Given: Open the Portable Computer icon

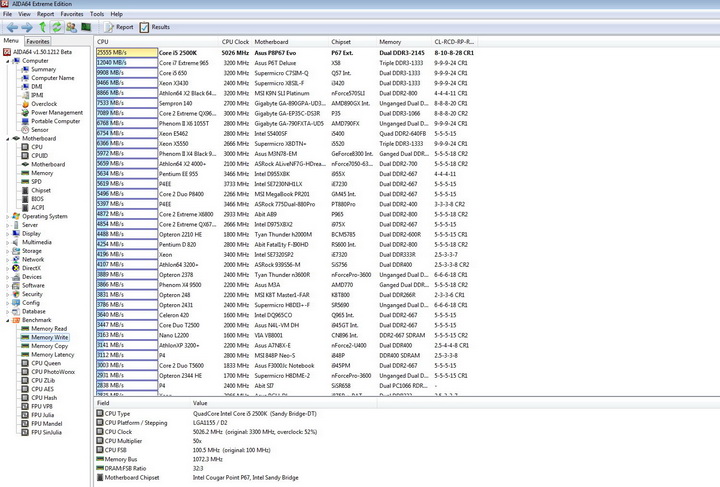Looking at the screenshot, I should point(25,121).
